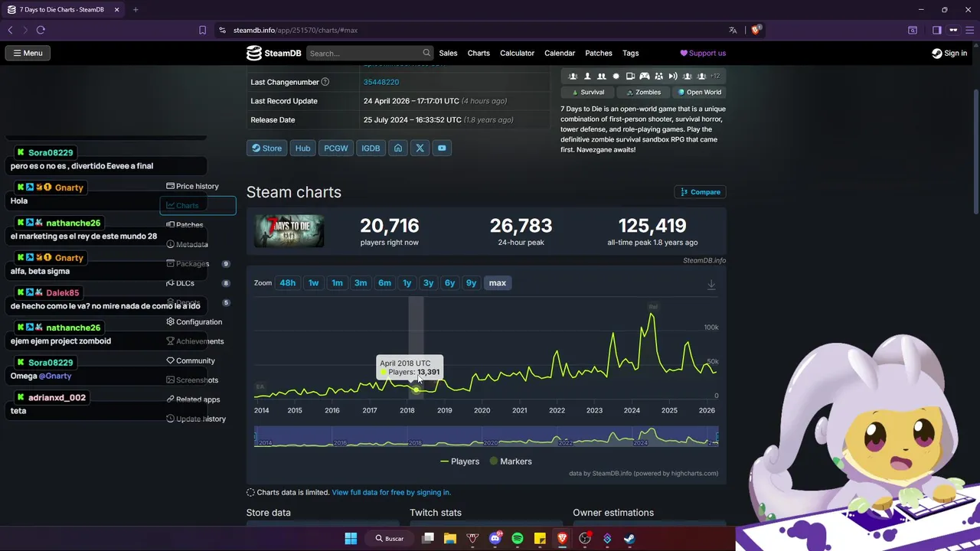
Task: Open the Charts menu item in header
Action: click(x=479, y=53)
